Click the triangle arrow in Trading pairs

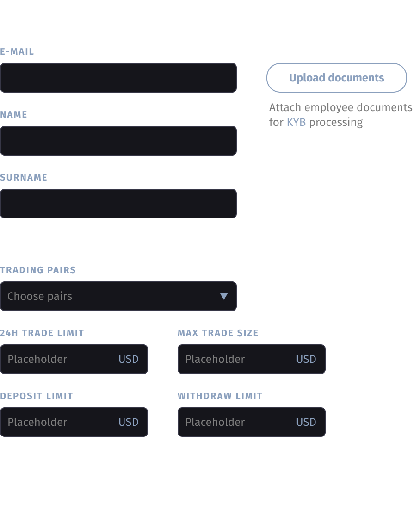click(x=224, y=296)
